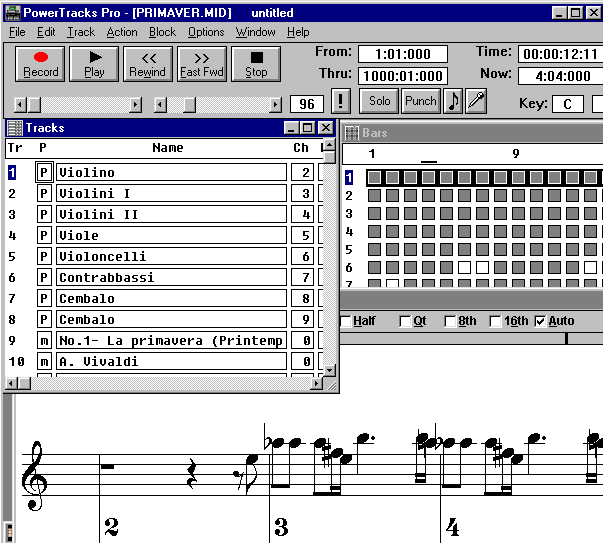Toggle the Punch button

coord(421,101)
